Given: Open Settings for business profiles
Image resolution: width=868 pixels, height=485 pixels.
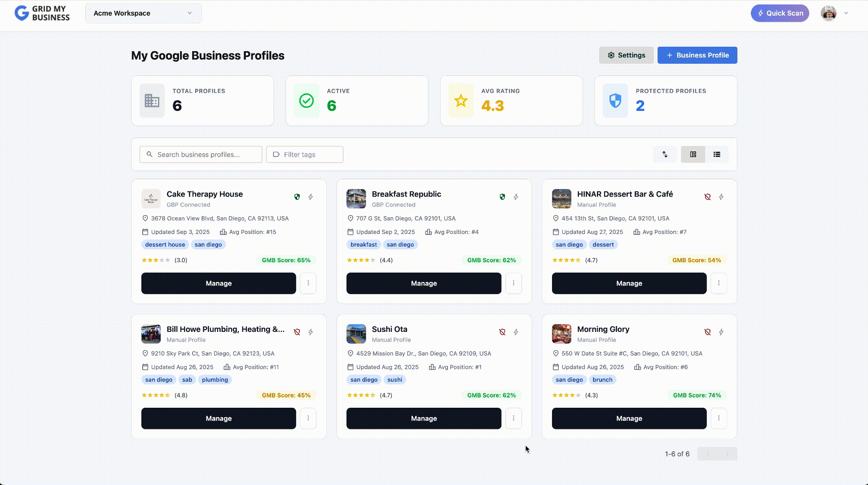Looking at the screenshot, I should (x=626, y=55).
